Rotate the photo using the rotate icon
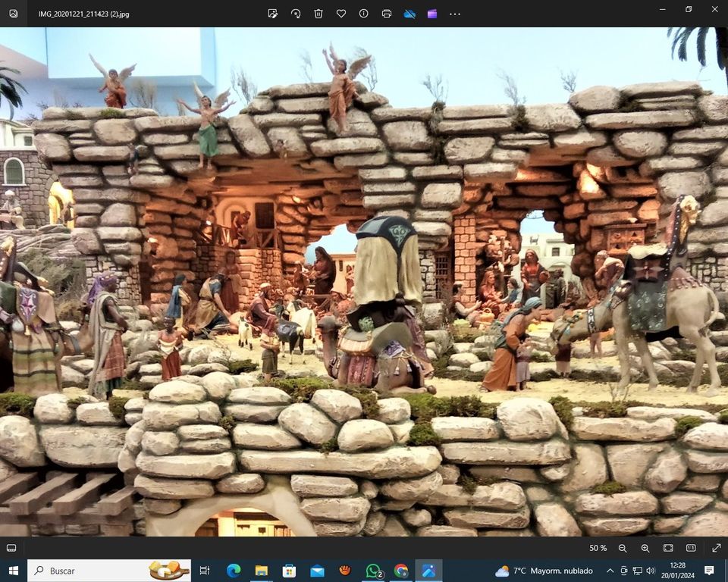Image resolution: width=728 pixels, height=582 pixels. (296, 14)
